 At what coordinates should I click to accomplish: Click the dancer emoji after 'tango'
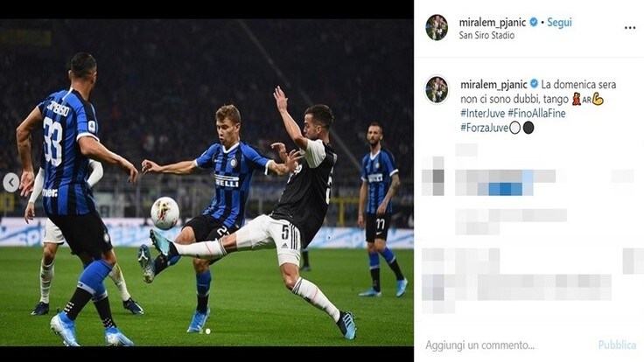pos(577,99)
